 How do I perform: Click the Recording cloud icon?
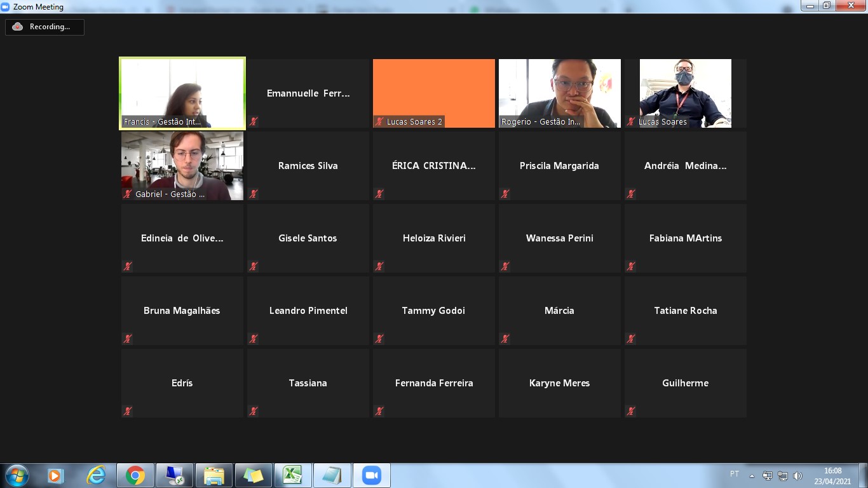17,27
